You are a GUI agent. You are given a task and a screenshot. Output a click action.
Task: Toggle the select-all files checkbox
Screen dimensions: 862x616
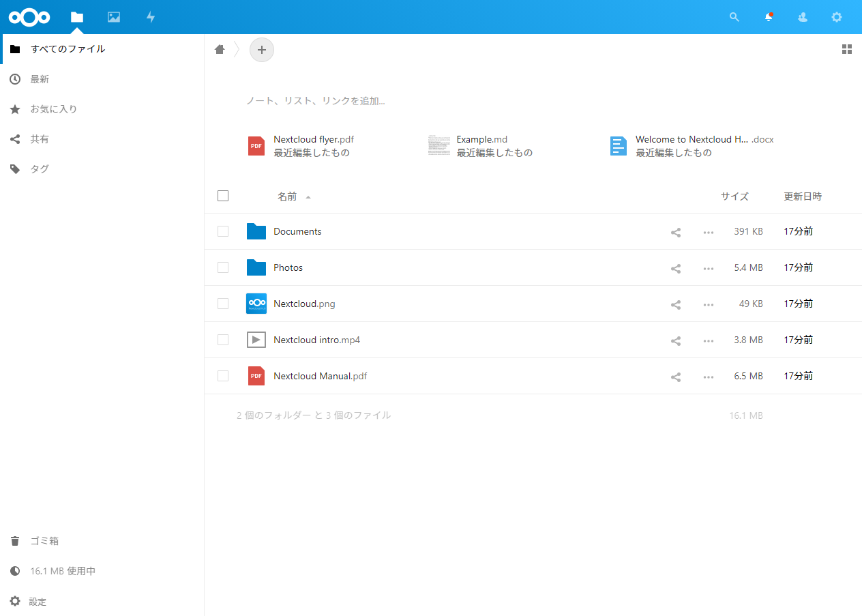pos(223,196)
